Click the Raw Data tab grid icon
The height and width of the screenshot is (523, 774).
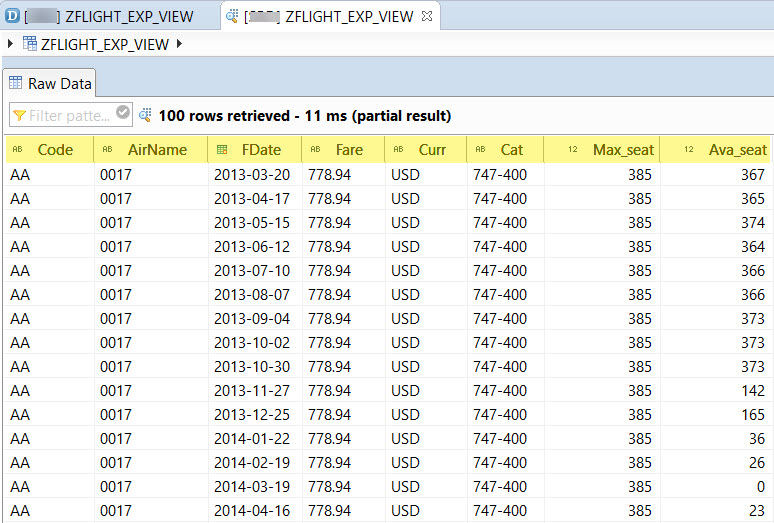(x=16, y=82)
